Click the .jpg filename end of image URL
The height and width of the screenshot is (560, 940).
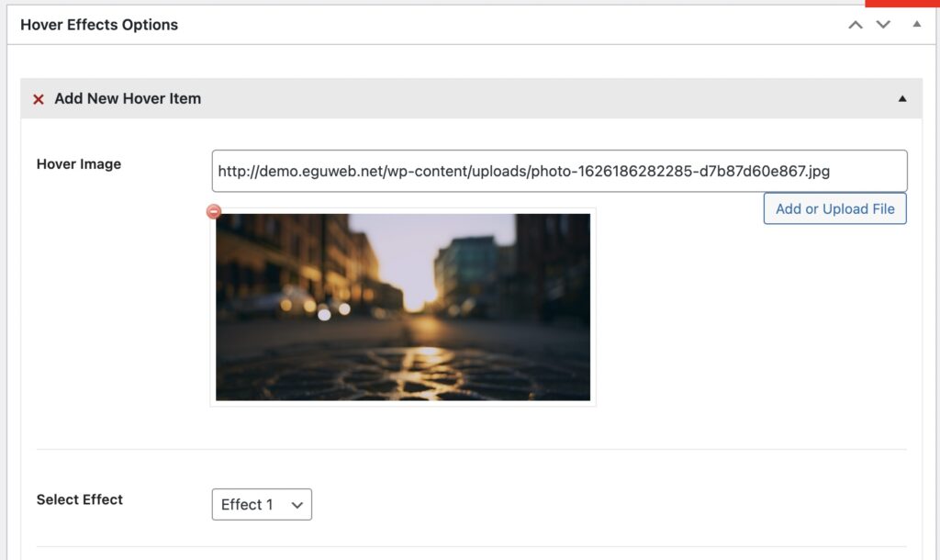point(809,171)
